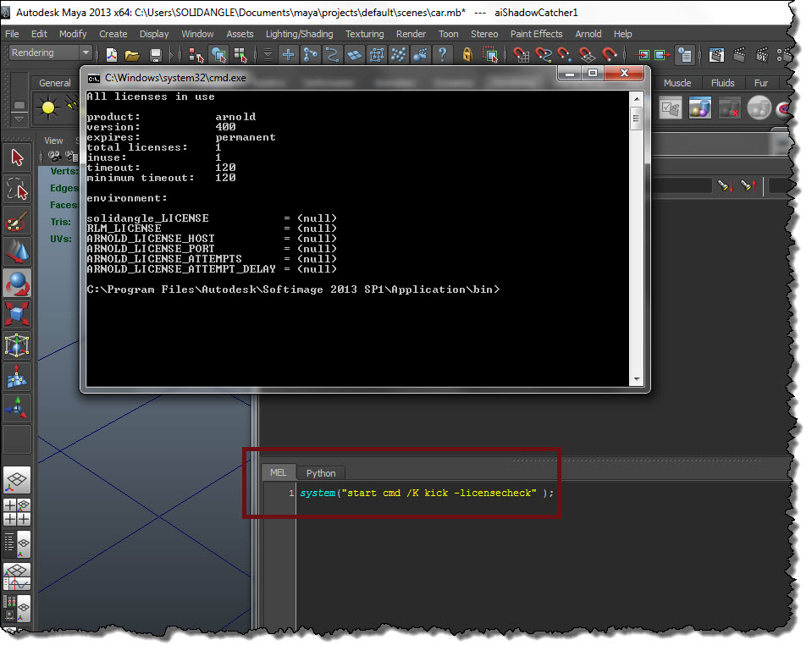
Task: Select the arrow Select tool in toolbox
Action: pyautogui.click(x=18, y=157)
